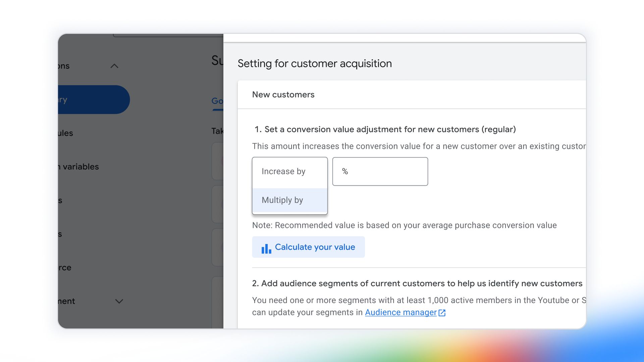644x362 pixels.
Task: Click the step 1 conversion value adjustment heading
Action: (x=385, y=129)
